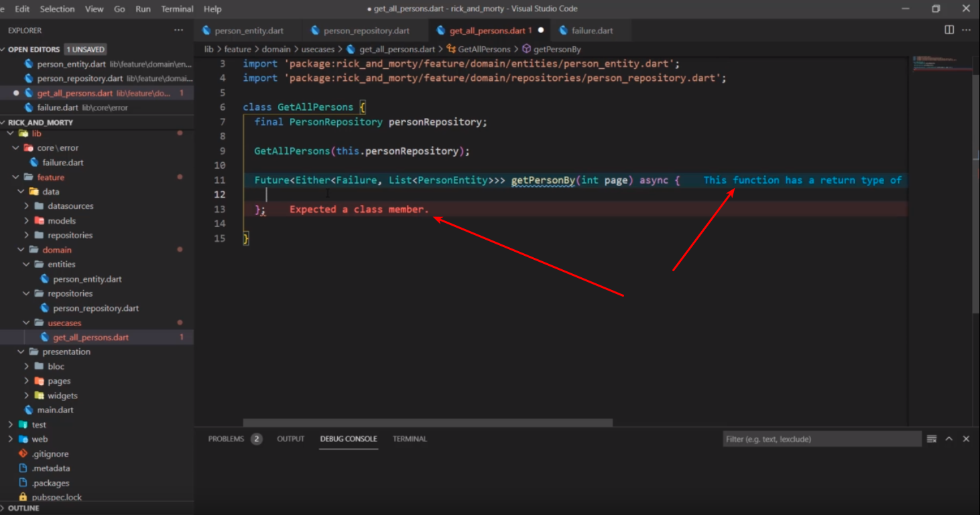
Task: Open editor more actions ellipsis
Action: [x=966, y=30]
